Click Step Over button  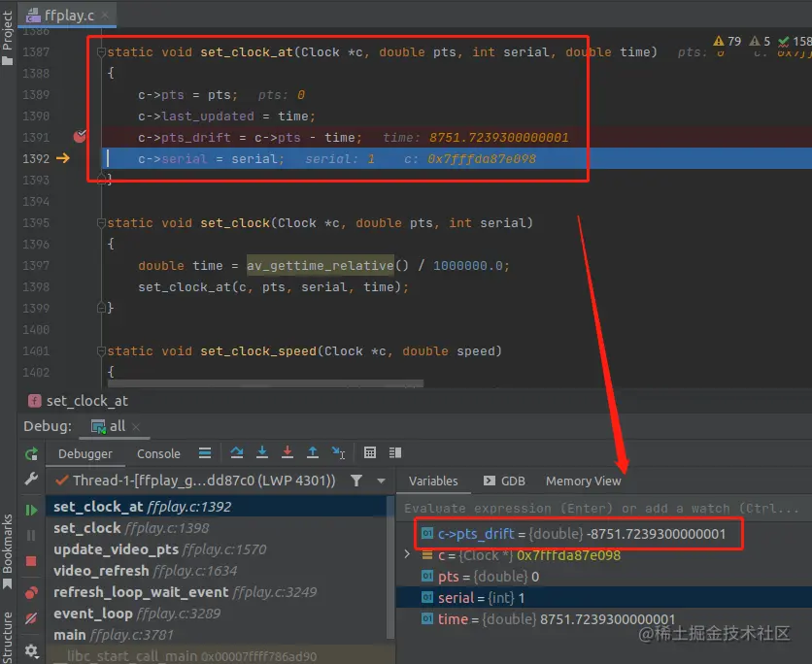(x=237, y=452)
